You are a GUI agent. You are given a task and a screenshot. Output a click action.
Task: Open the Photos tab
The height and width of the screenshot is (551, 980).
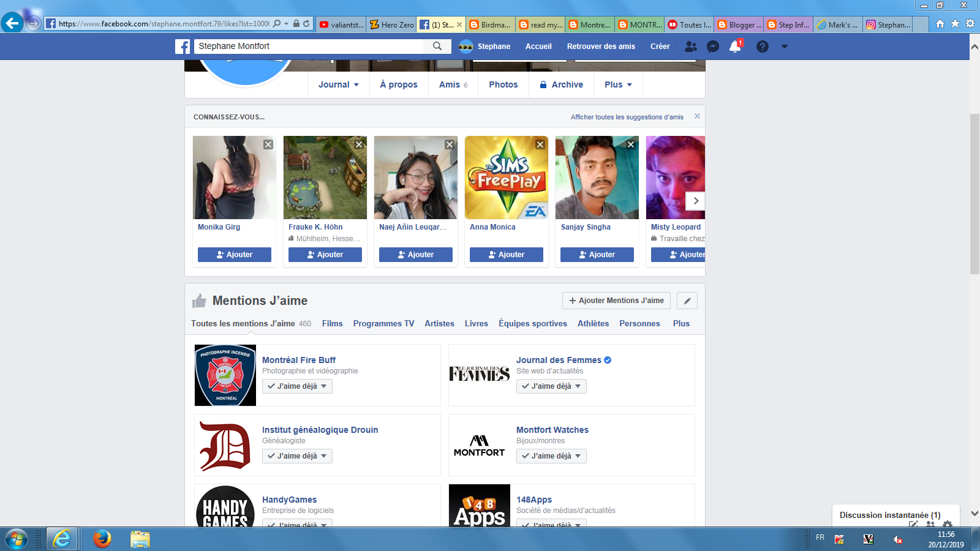pos(503,84)
